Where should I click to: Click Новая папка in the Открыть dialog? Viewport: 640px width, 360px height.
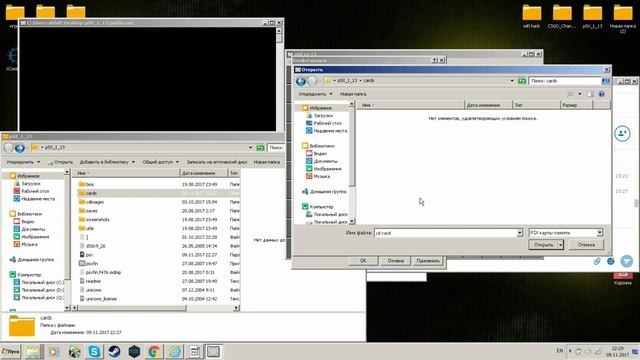(353, 94)
